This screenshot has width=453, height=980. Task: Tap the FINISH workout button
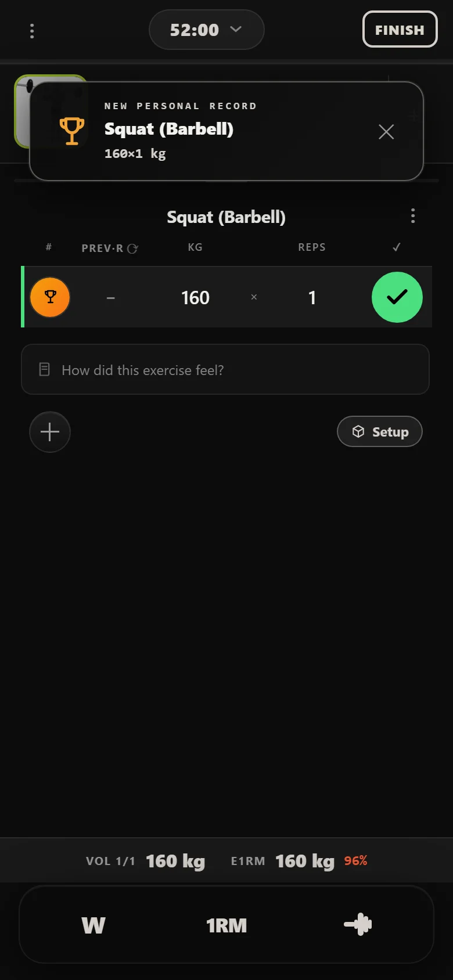point(400,30)
